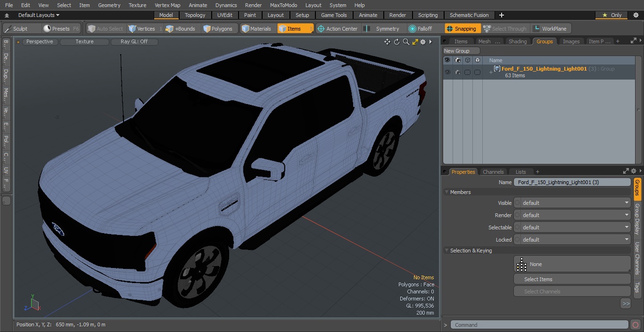Toggle Falloff option

pos(421,29)
